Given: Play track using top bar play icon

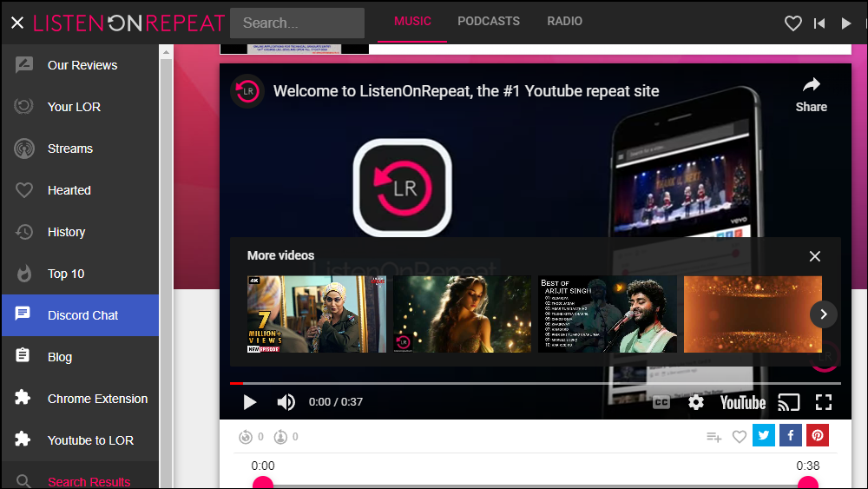Looking at the screenshot, I should click(845, 23).
